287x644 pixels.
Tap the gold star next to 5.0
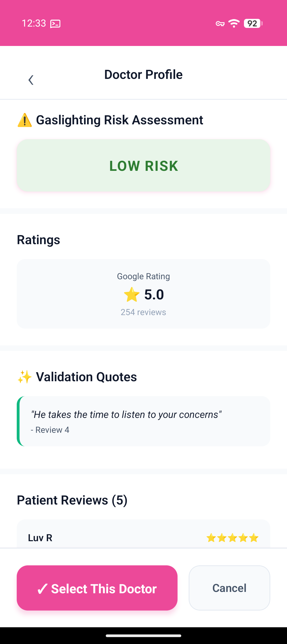point(132,295)
